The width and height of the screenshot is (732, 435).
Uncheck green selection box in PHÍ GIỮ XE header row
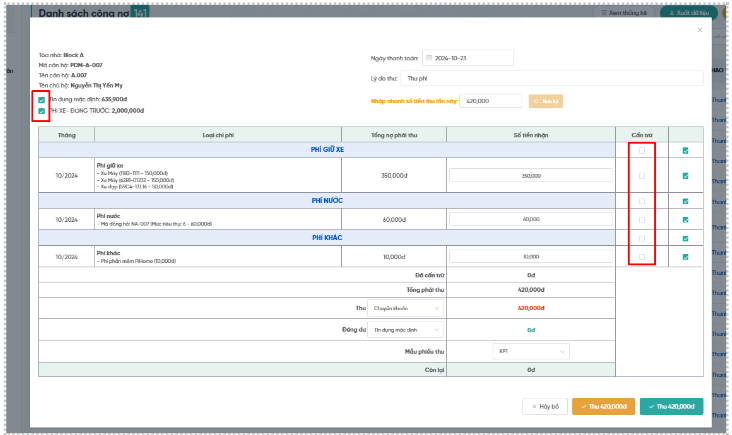pos(685,150)
